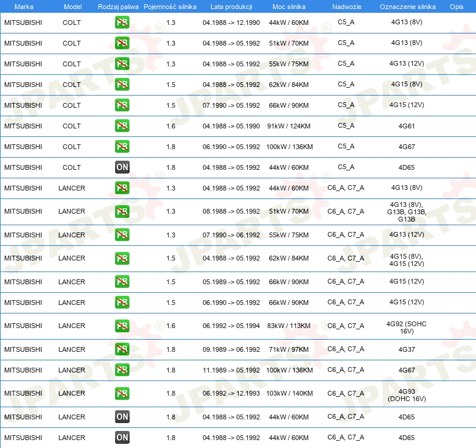Click petrol icon in Lancer 4G92 row

click(x=122, y=326)
